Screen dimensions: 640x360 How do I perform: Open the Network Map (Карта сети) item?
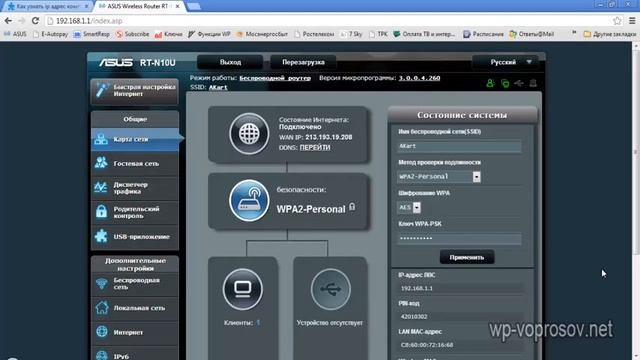135,139
